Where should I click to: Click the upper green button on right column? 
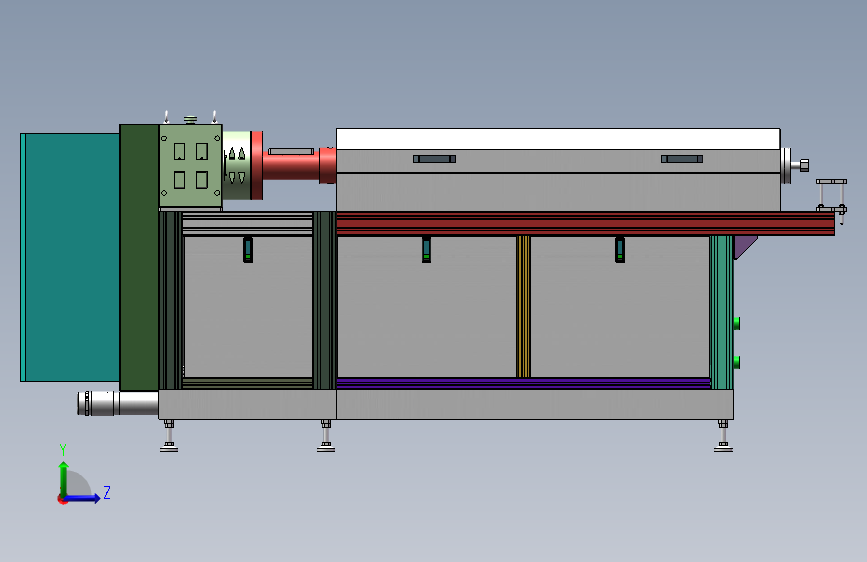pyautogui.click(x=737, y=323)
